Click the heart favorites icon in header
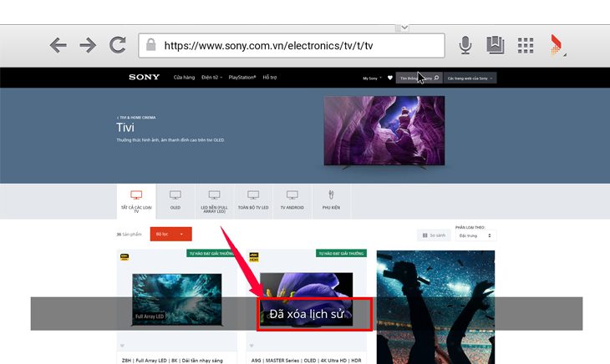610x364 pixels. tap(390, 78)
